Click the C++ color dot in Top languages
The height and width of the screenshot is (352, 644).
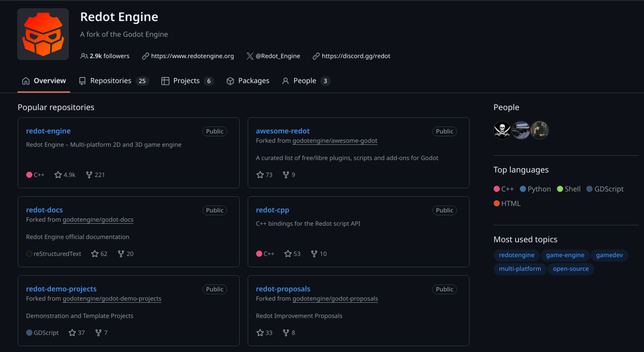point(497,189)
